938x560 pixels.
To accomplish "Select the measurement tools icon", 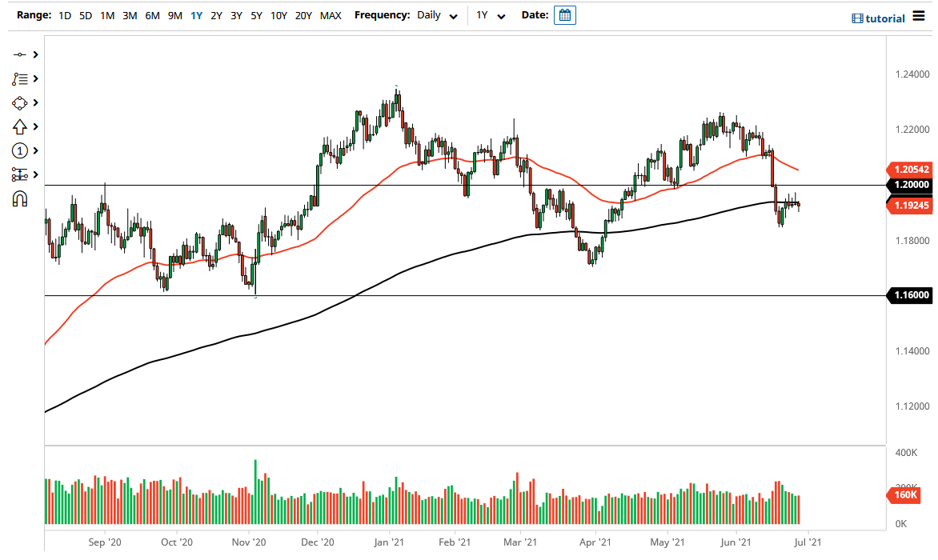I will (x=20, y=174).
